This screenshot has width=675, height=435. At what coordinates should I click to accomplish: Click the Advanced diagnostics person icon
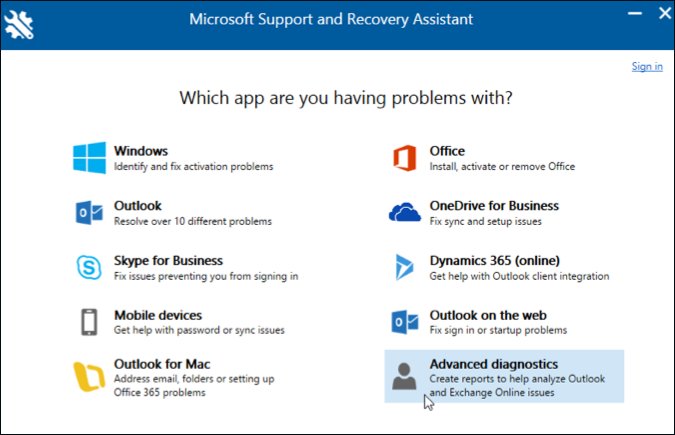[x=404, y=376]
